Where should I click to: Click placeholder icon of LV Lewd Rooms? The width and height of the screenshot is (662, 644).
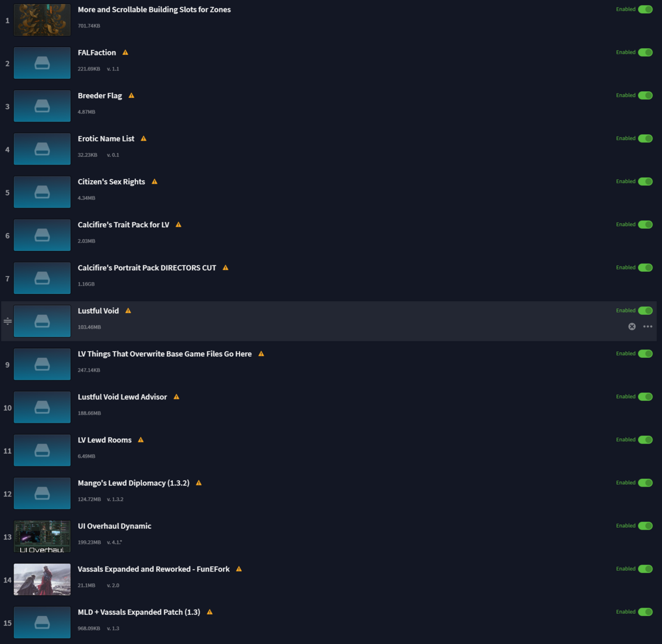click(x=42, y=450)
